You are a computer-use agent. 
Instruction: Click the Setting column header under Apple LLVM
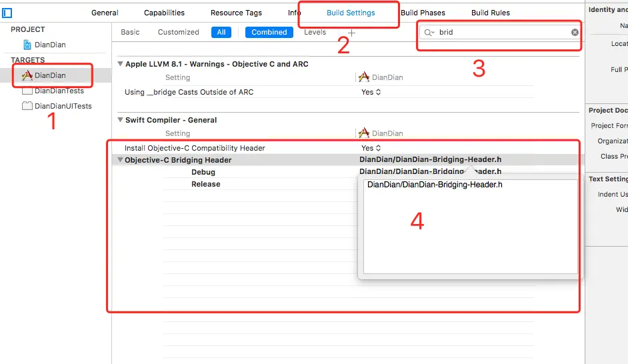click(177, 77)
